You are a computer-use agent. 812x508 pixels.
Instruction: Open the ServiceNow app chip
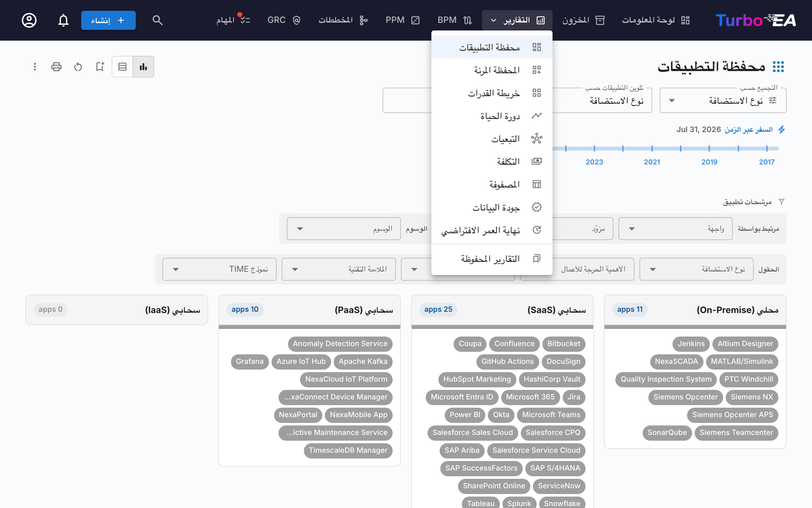[559, 486]
